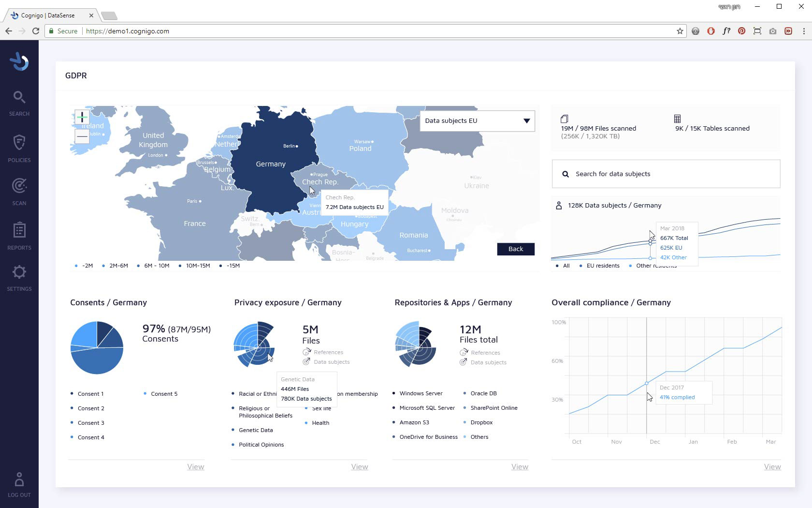Click the tables scanned grid icon
Image resolution: width=812 pixels, height=508 pixels.
677,119
